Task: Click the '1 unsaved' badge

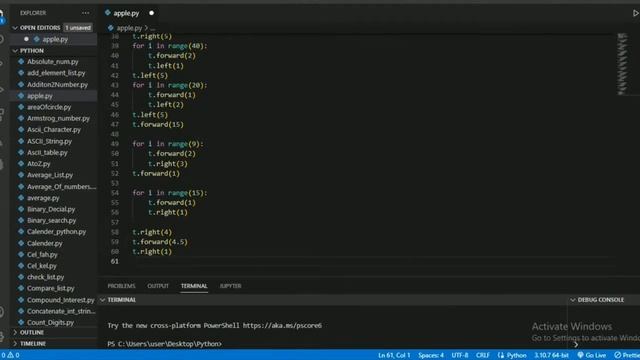Action: coord(78,28)
